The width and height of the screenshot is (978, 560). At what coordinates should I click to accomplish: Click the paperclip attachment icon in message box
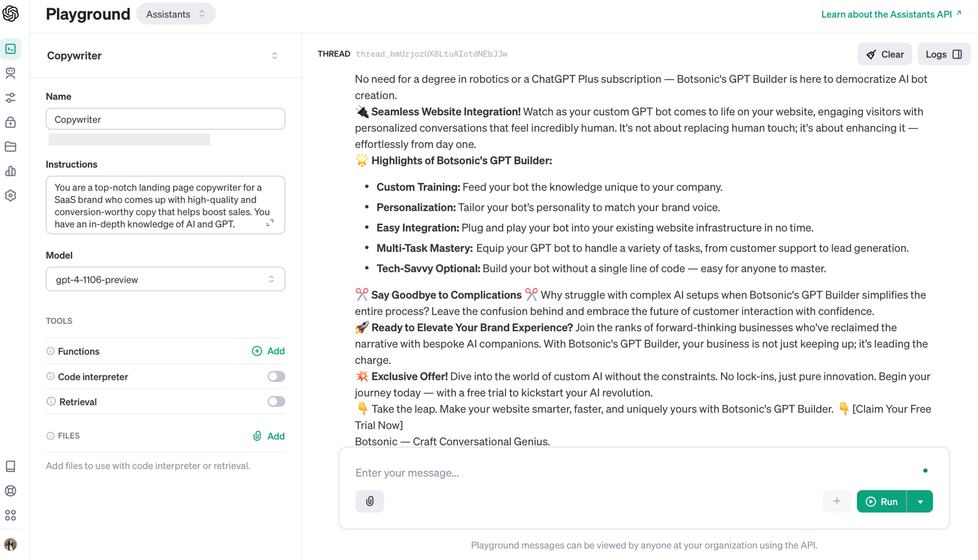[x=369, y=501]
